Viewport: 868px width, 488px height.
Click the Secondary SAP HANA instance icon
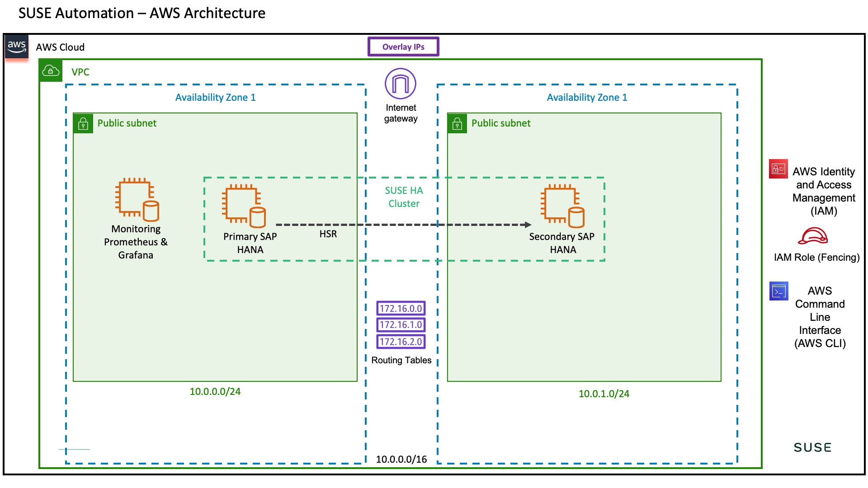562,206
